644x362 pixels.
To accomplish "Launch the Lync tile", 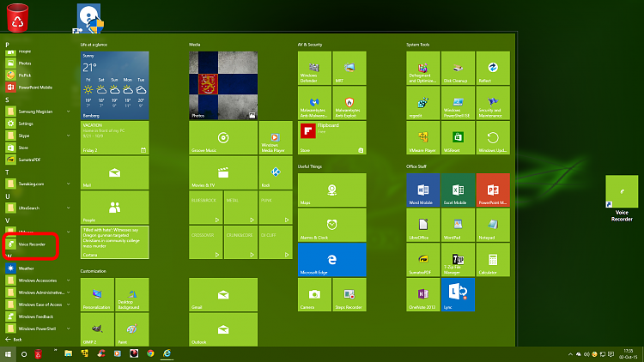I will pos(458,295).
